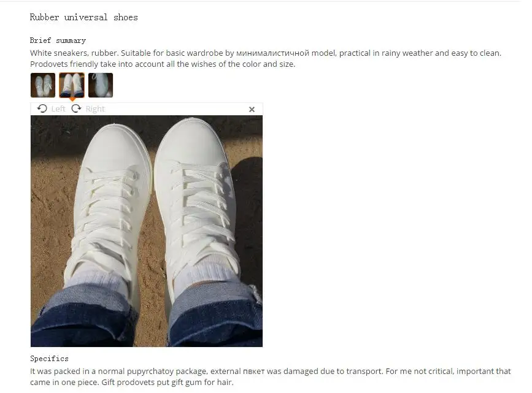Select the "Right" rotation label
Image resolution: width=532 pixels, height=393 pixels.
pyautogui.click(x=95, y=109)
